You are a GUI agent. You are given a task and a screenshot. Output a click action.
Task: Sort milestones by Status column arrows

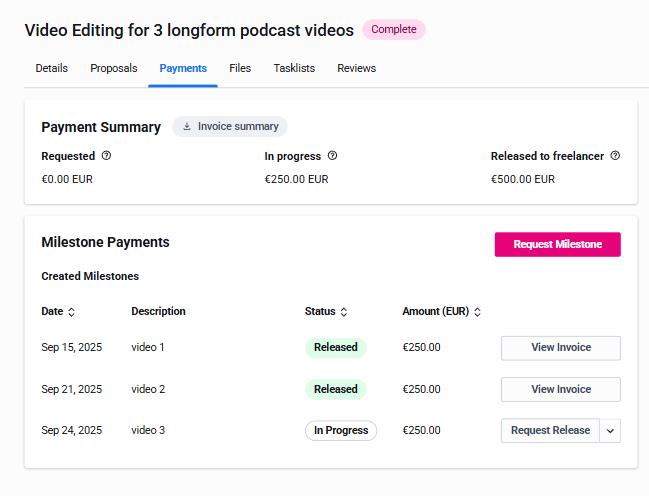(x=345, y=312)
